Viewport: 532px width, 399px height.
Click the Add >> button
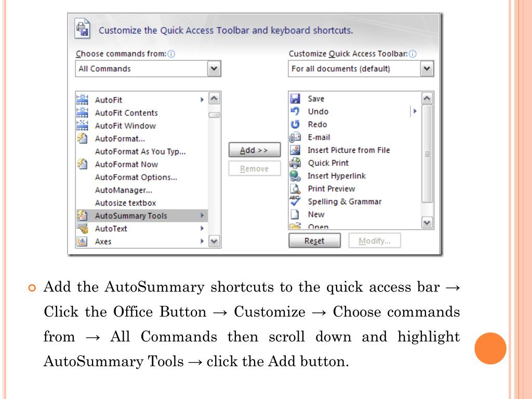(x=255, y=150)
